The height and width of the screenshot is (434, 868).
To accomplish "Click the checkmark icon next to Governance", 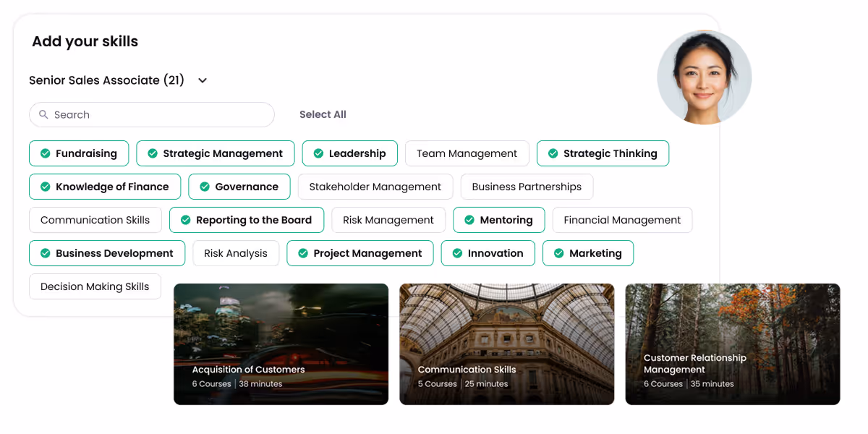I will [205, 187].
